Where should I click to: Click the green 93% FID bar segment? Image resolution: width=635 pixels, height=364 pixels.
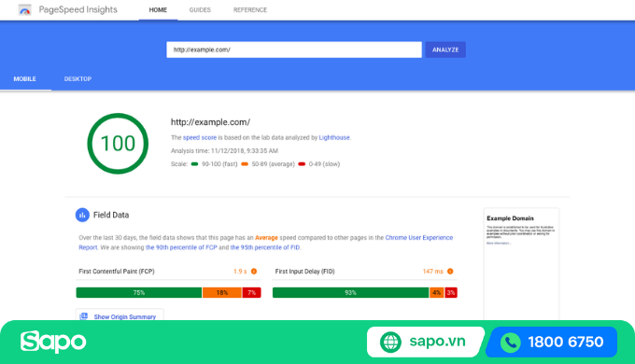point(350,293)
